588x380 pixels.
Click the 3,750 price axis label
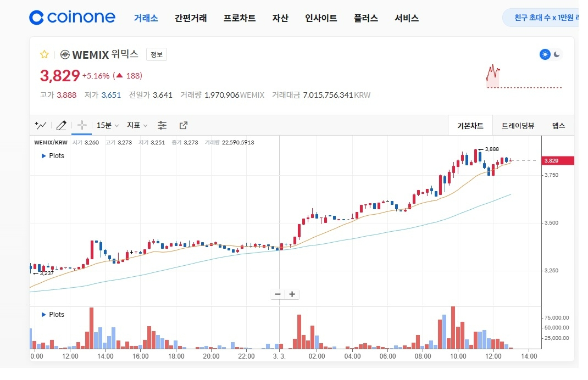[551, 175]
